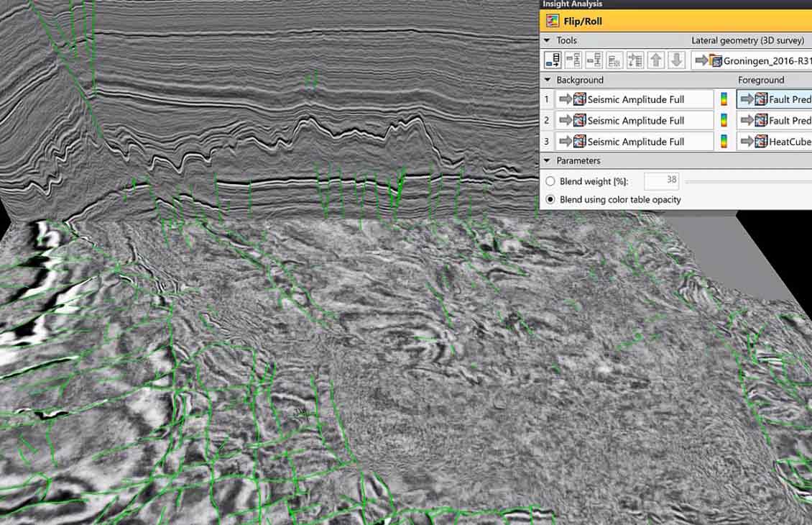Click the third tool icon in Tools row

[x=594, y=60]
